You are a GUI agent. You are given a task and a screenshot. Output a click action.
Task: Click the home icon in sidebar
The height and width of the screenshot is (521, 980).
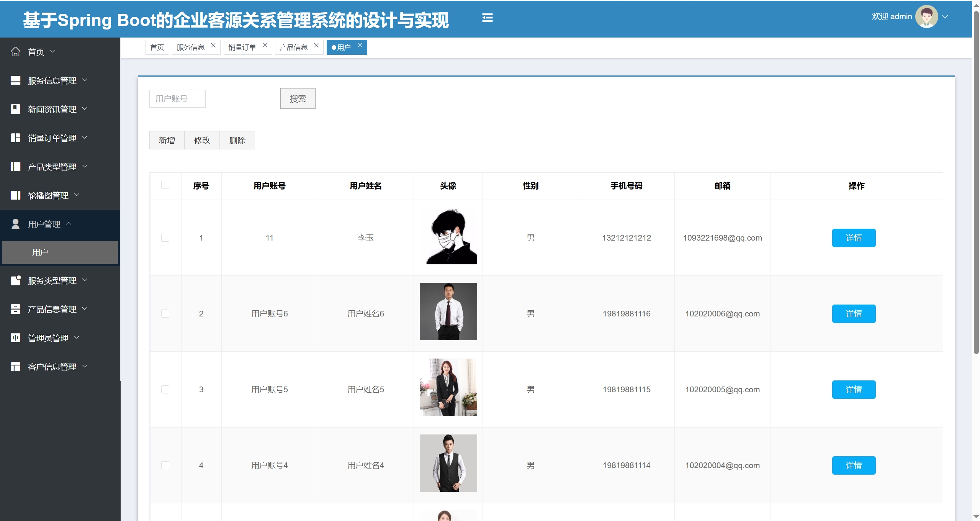pos(15,52)
